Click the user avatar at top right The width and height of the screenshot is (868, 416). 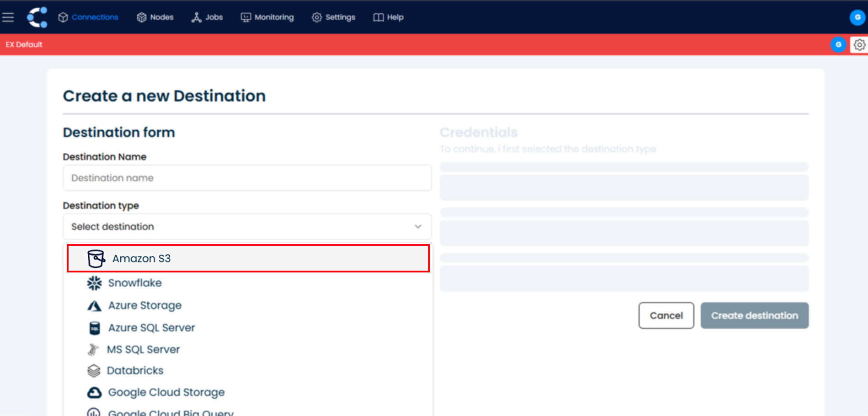tap(857, 17)
